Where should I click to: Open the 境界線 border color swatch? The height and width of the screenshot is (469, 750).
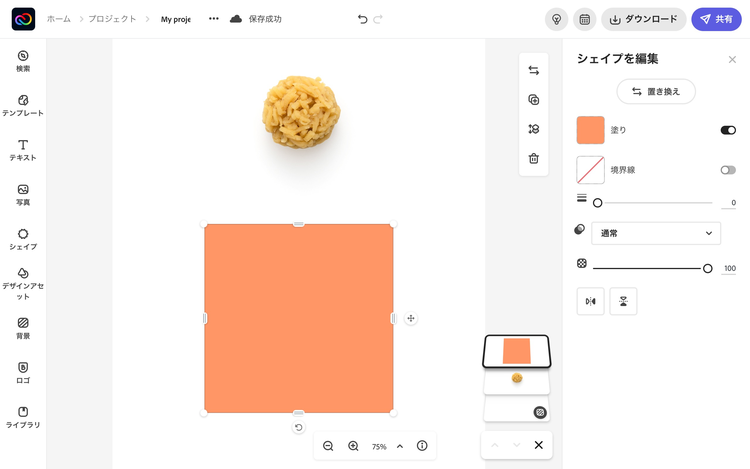point(590,170)
